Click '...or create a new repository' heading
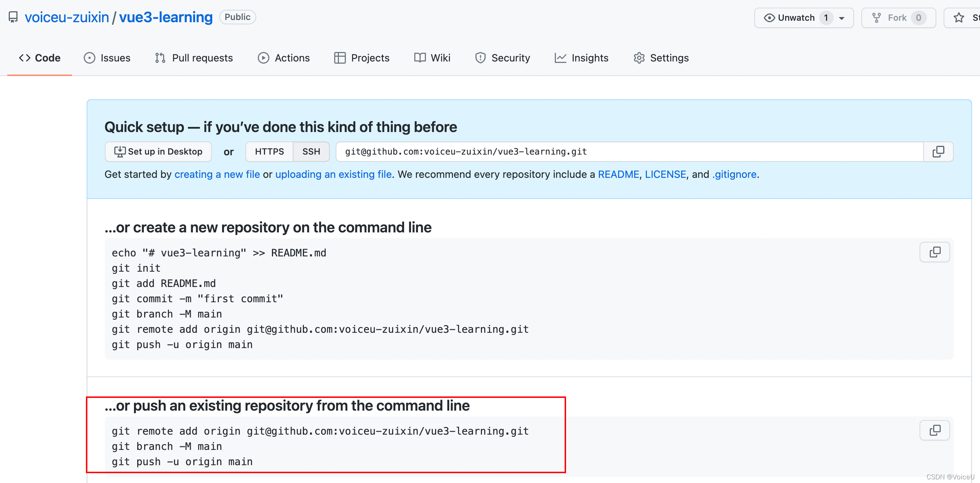The width and height of the screenshot is (980, 483). tap(268, 227)
